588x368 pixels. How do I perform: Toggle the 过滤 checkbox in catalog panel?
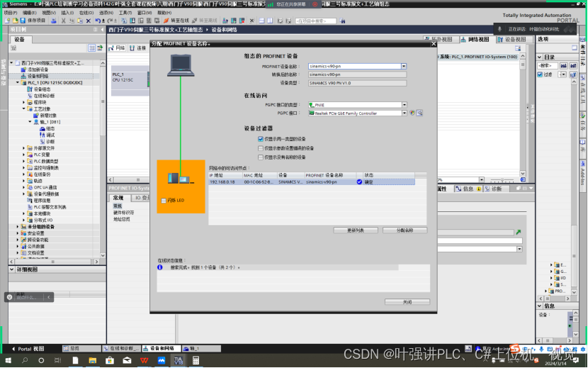540,74
